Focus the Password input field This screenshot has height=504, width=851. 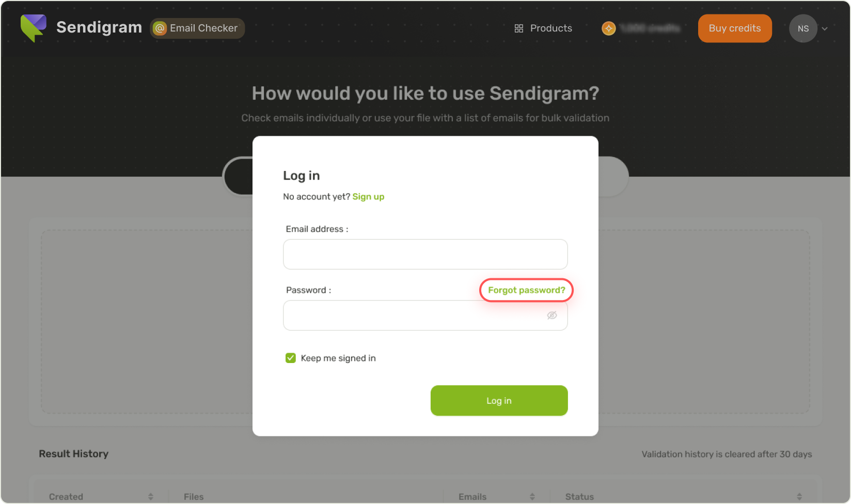[425, 316]
